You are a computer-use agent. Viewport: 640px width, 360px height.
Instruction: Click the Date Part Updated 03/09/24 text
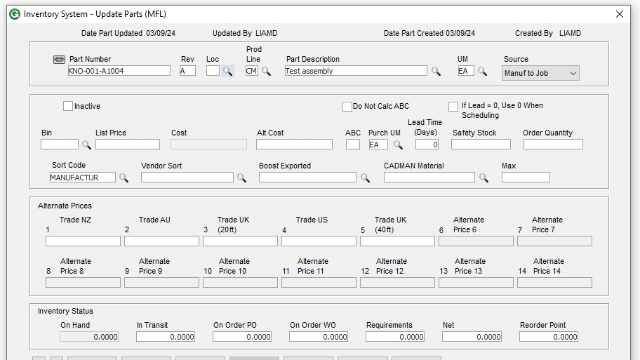128,33
